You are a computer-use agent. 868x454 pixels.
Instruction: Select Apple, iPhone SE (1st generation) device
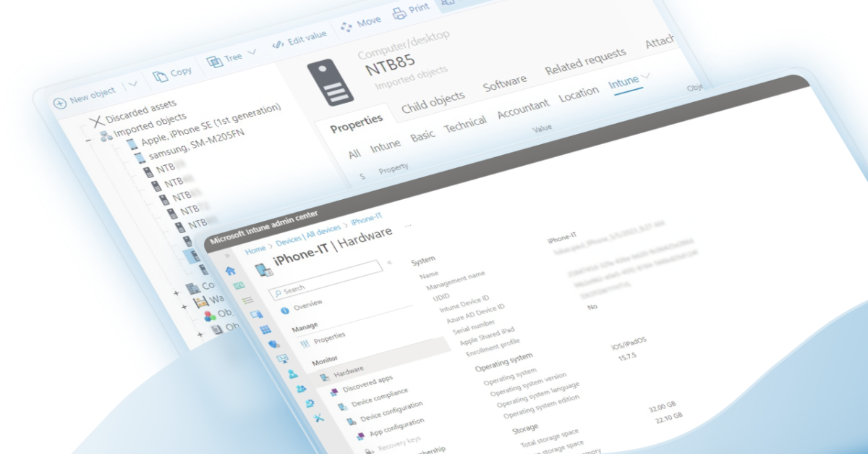tap(210, 125)
